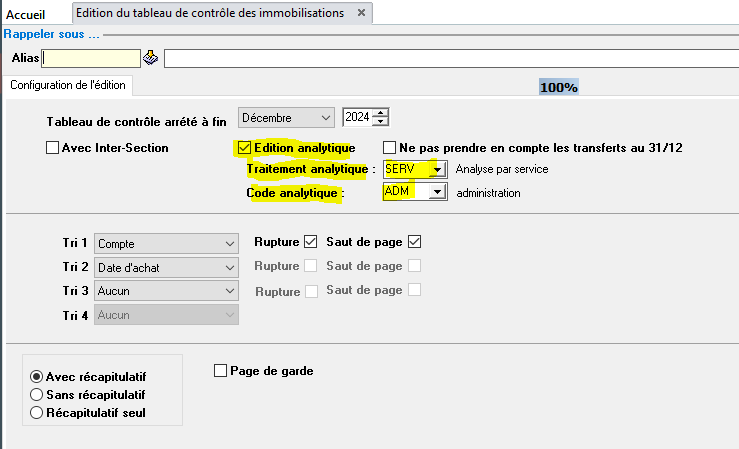The image size is (739, 449).
Task: Open Tri 3 Aucun dropdown
Action: point(166,291)
